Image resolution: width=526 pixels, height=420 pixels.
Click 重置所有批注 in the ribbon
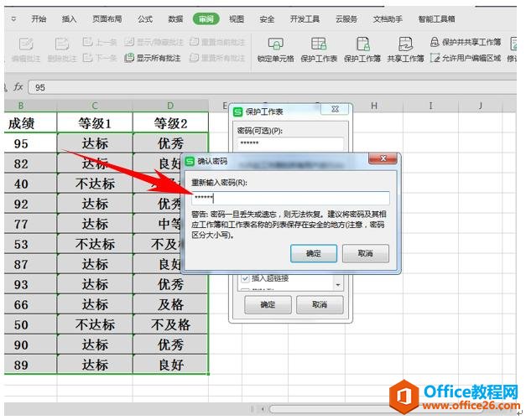pos(217,58)
